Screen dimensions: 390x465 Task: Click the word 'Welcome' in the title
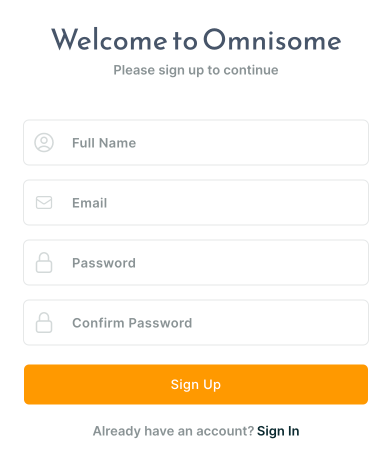(x=109, y=40)
